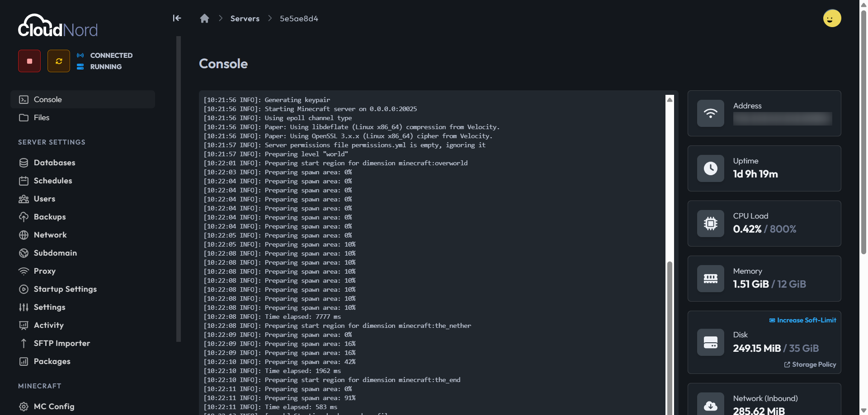This screenshot has width=868, height=415.
Task: Open the Storage Policy link
Action: tap(810, 364)
